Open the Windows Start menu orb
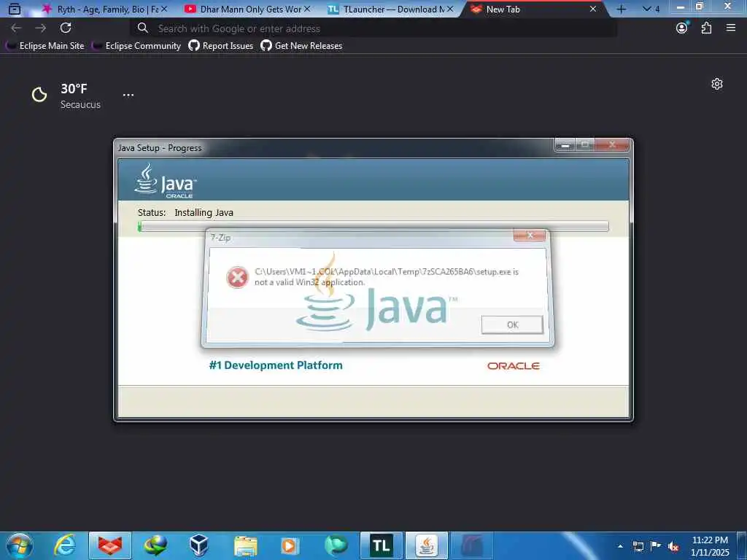Image resolution: width=747 pixels, height=560 pixels. (x=20, y=545)
